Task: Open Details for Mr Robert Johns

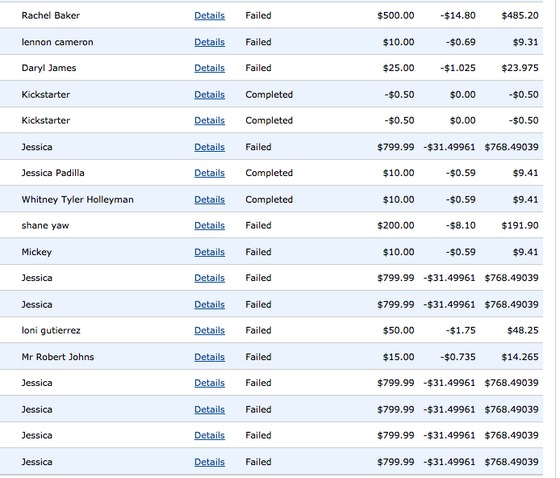Action: [210, 357]
